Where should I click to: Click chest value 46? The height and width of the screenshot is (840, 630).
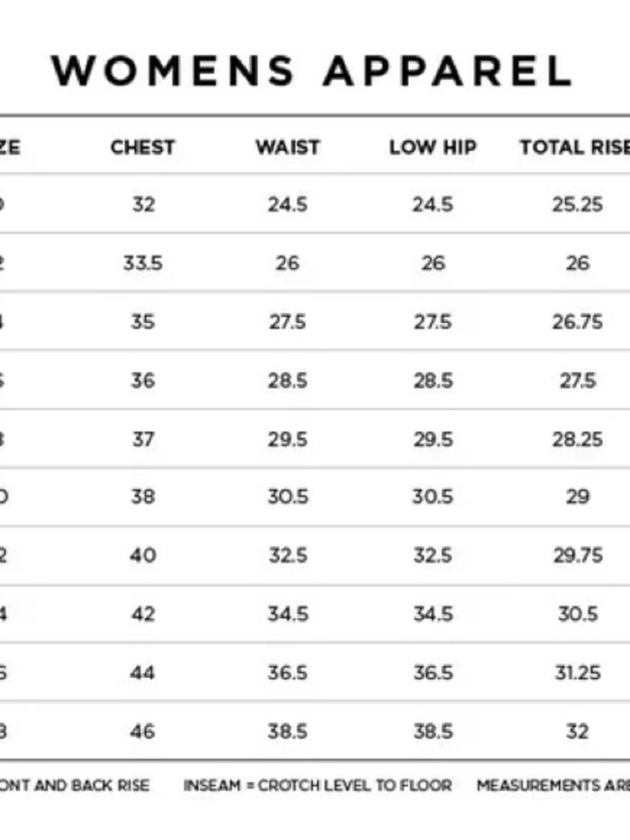click(143, 731)
